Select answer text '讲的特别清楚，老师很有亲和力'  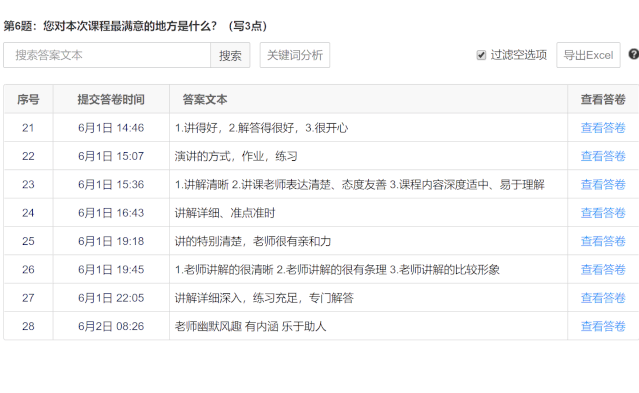253,241
